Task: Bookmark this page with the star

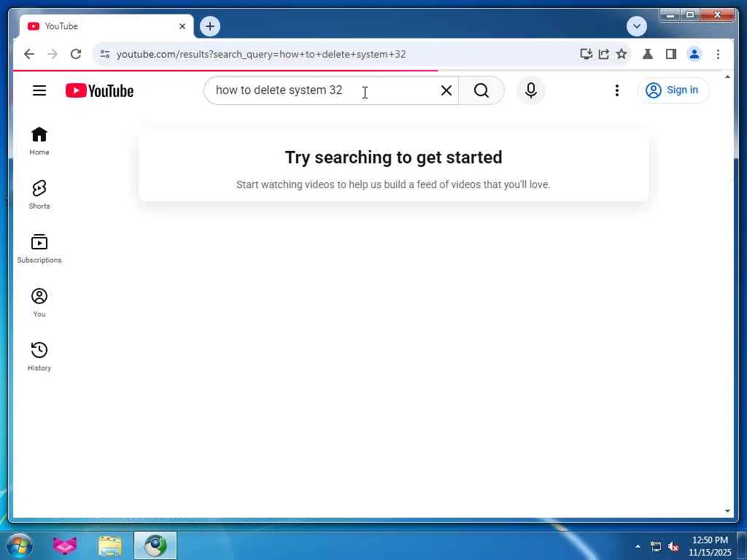Action: pyautogui.click(x=622, y=54)
